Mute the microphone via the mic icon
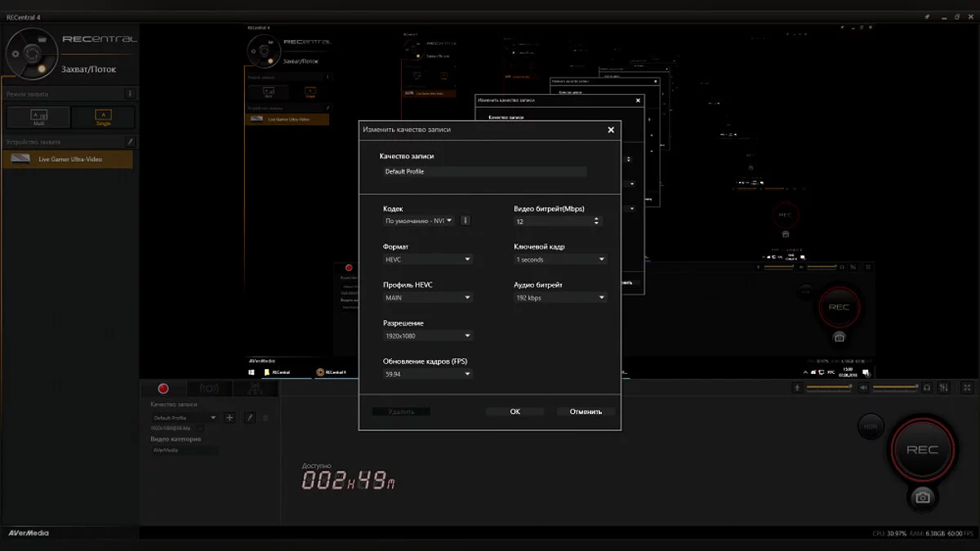The image size is (980, 551). click(797, 387)
